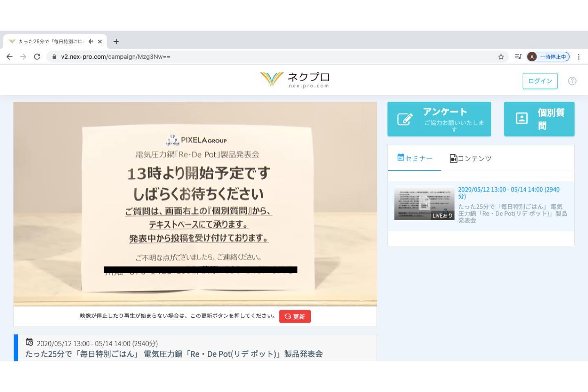Mute the tab via the speaker icon
The width and height of the screenshot is (588, 392).
[x=90, y=41]
